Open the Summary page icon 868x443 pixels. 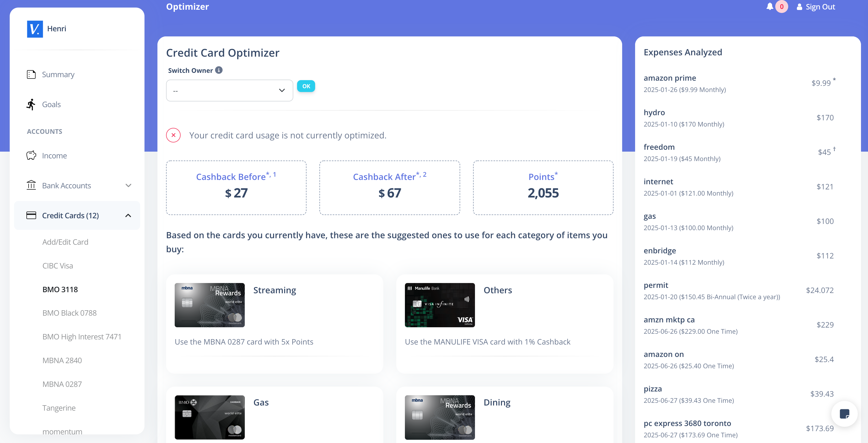coord(31,74)
